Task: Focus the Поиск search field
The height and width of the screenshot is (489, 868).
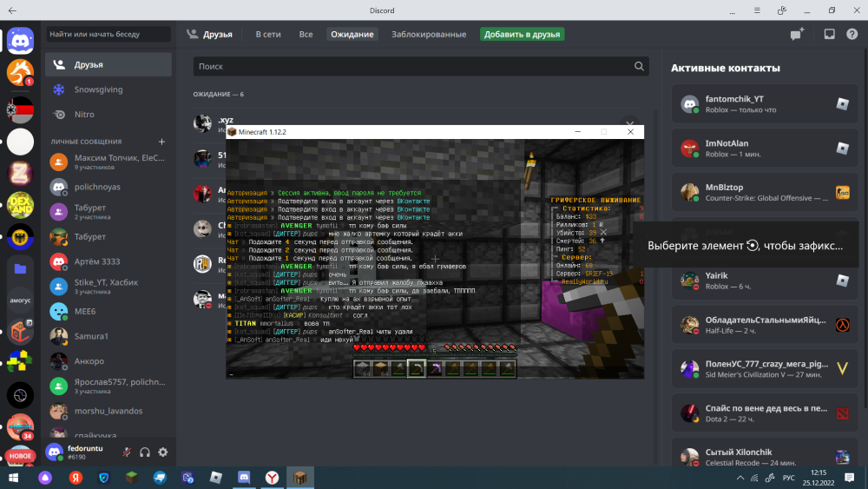Action: [421, 67]
